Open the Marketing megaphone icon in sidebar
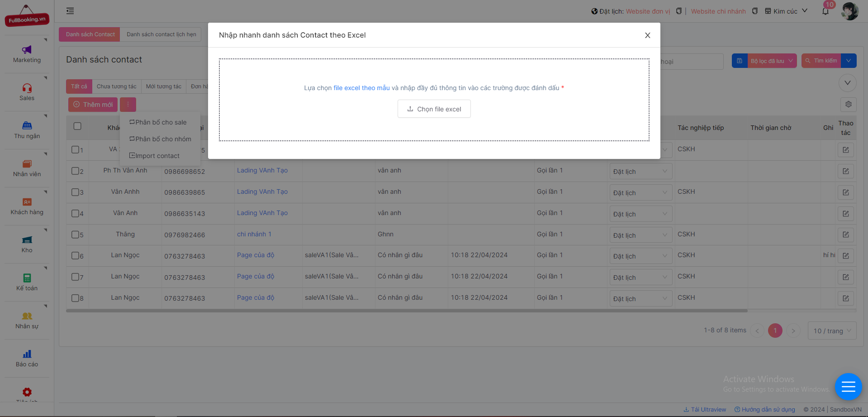Viewport: 868px width, 417px height. click(x=27, y=50)
